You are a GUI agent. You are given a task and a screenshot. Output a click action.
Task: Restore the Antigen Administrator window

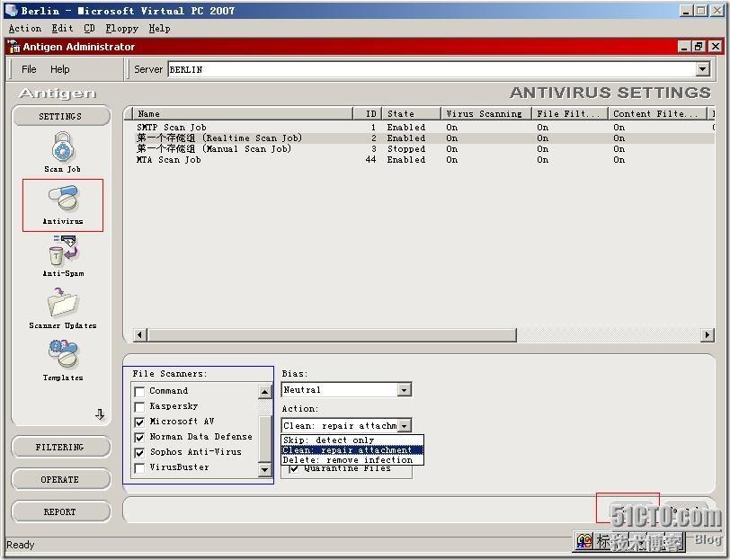[x=699, y=46]
